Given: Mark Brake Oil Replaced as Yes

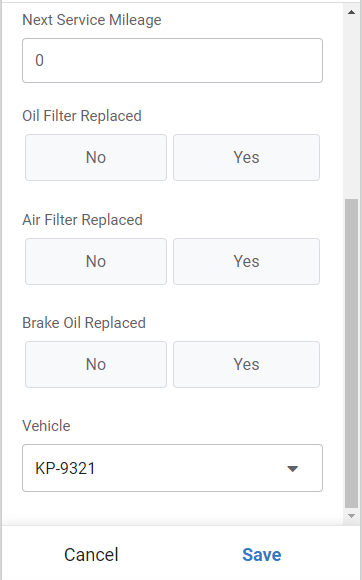Looking at the screenshot, I should click(x=246, y=364).
